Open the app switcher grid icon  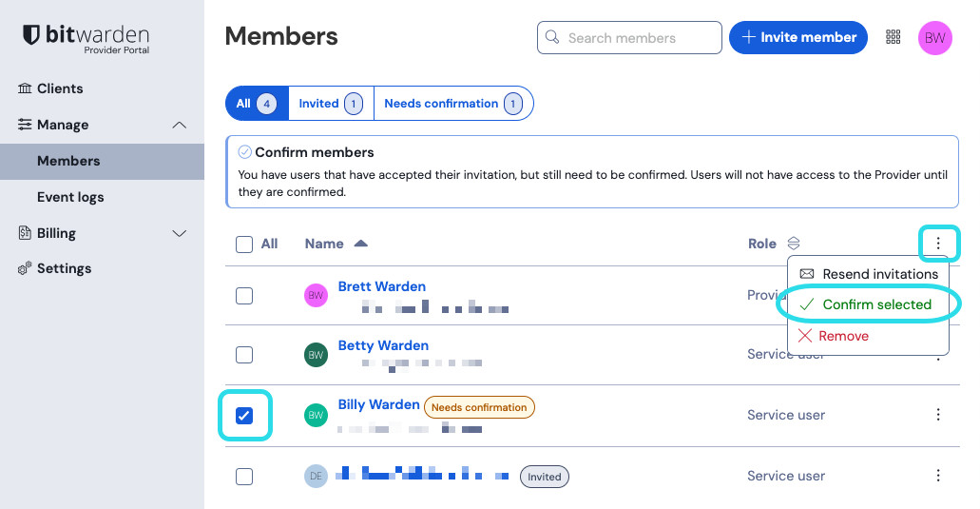[x=893, y=37]
